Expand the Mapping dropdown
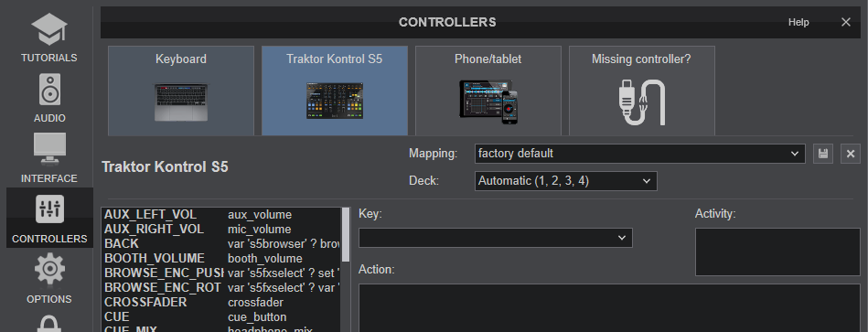Image resolution: width=868 pixels, height=332 pixels. click(640, 154)
